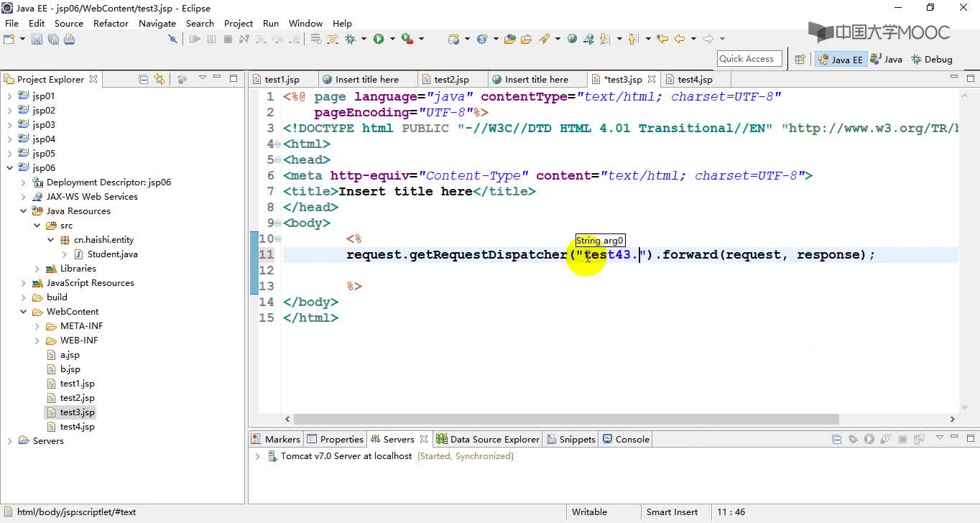The height and width of the screenshot is (523, 980).
Task: Click the Start the server play icon
Action: tap(869, 439)
